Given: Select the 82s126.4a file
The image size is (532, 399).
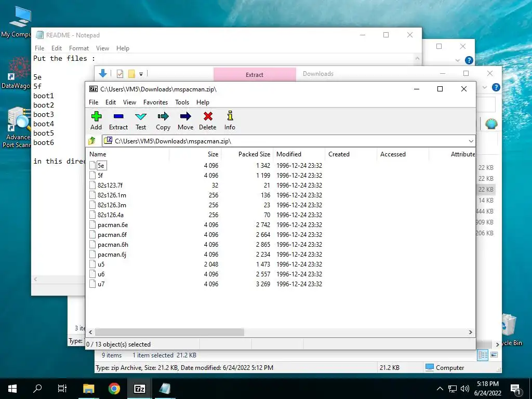Looking at the screenshot, I should (111, 215).
